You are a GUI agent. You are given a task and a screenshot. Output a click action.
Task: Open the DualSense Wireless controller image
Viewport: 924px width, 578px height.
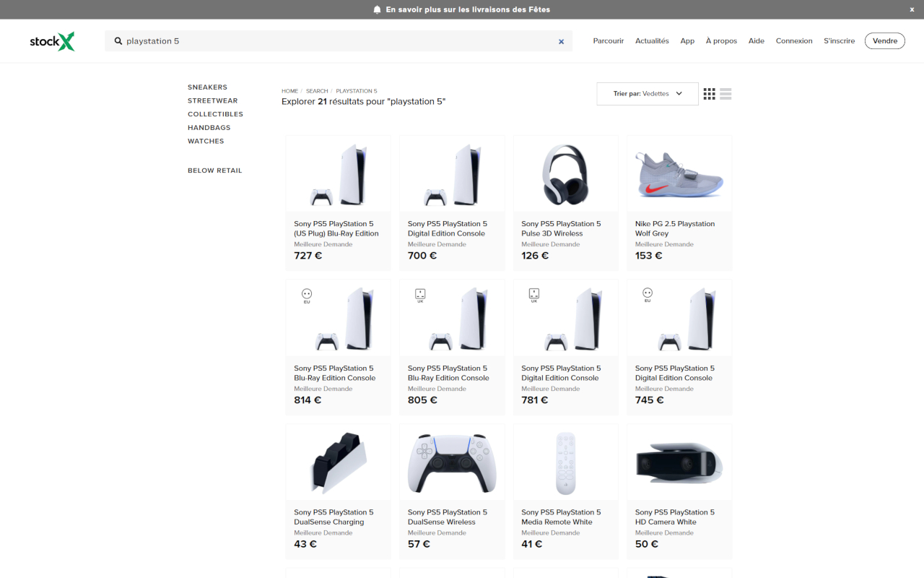452,462
